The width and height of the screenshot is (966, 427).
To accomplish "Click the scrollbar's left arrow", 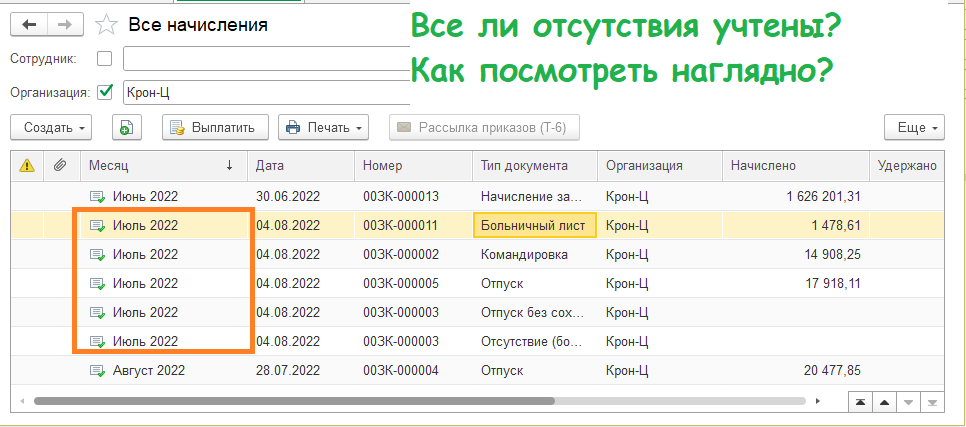I will tap(23, 401).
